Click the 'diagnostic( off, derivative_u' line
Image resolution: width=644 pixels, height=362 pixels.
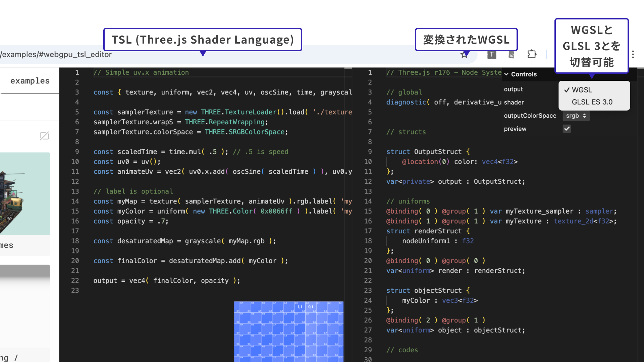[443, 102]
